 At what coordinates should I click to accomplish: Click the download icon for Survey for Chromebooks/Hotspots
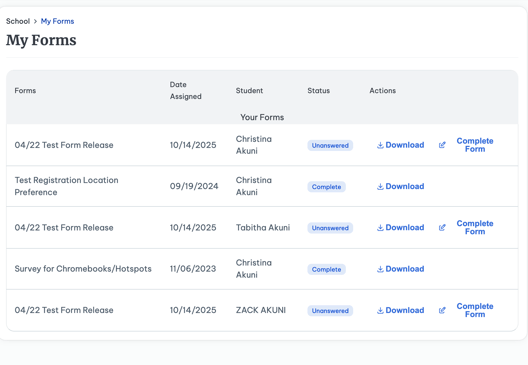coord(380,269)
